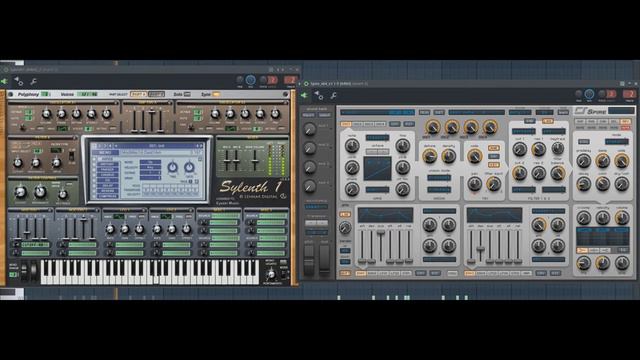640x360 pixels.
Task: Toggle Spire mix KEY button
Action: [493, 164]
